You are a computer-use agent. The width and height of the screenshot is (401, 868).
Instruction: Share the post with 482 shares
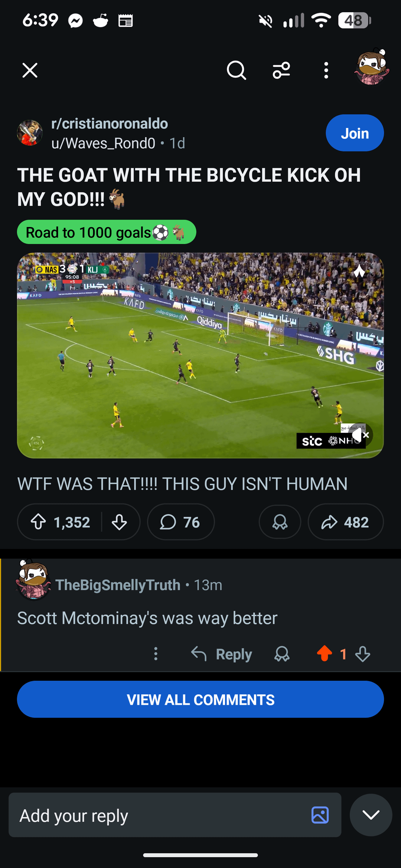345,522
